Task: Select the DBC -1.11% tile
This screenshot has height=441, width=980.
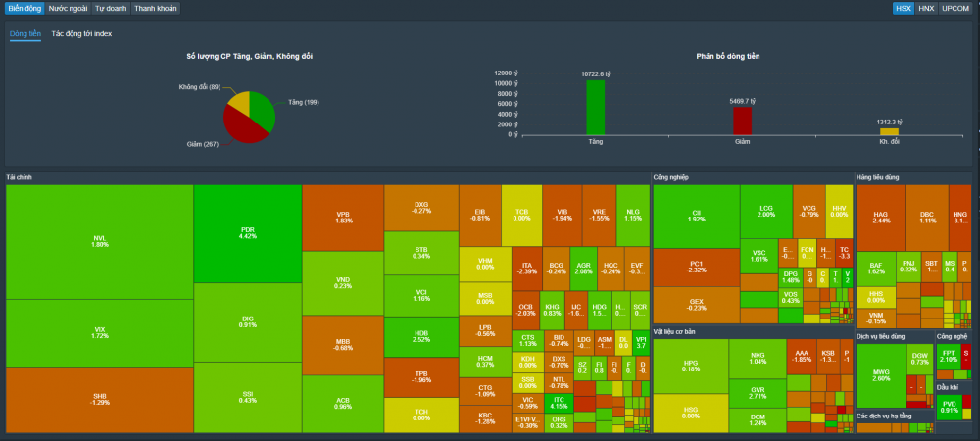Action: 926,218
